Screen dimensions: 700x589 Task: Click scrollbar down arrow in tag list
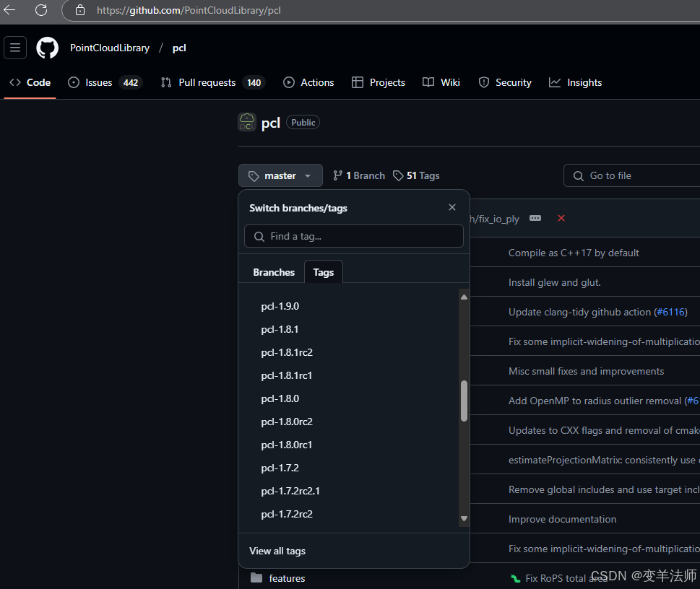pos(464,518)
